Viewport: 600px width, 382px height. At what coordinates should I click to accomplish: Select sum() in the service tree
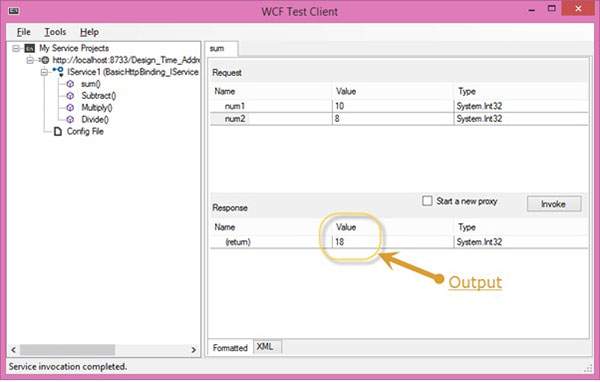pos(91,84)
